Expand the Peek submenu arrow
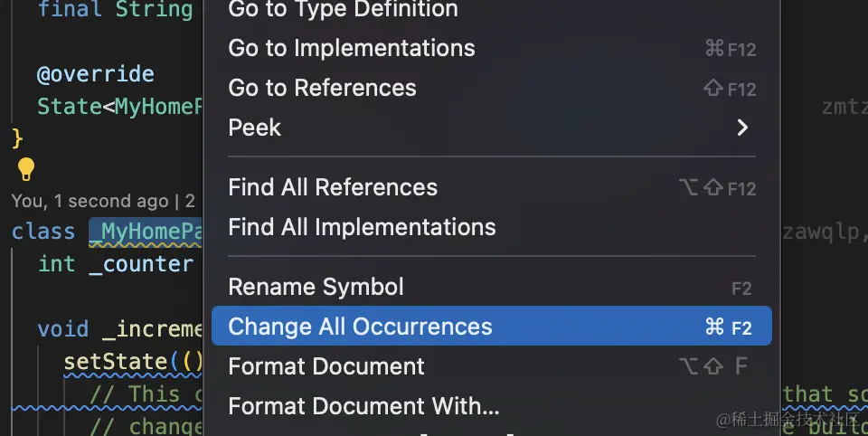The height and width of the screenshot is (436, 868). [742, 128]
